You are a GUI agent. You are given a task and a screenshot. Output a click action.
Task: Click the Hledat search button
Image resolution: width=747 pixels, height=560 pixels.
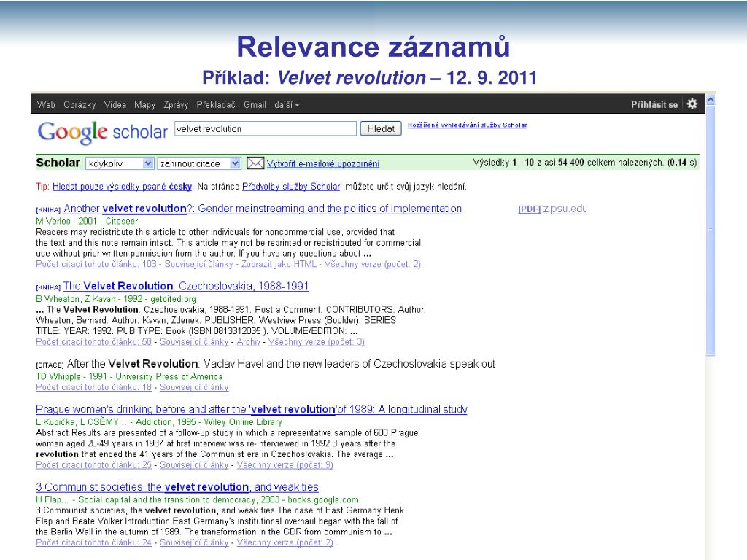pyautogui.click(x=381, y=128)
